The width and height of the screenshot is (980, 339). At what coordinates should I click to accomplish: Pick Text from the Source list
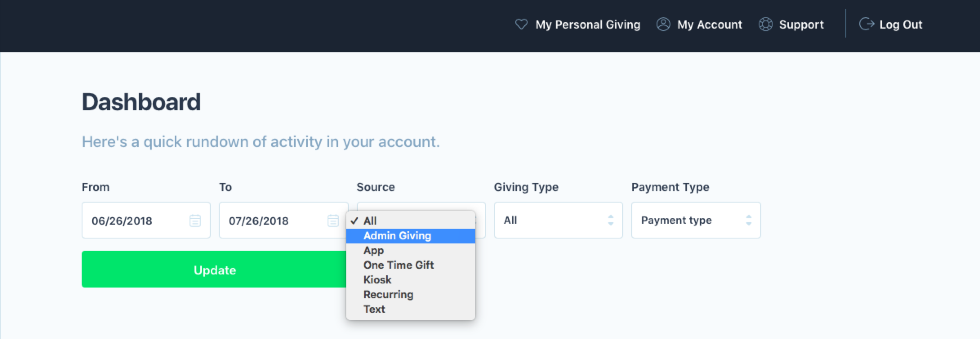[374, 309]
